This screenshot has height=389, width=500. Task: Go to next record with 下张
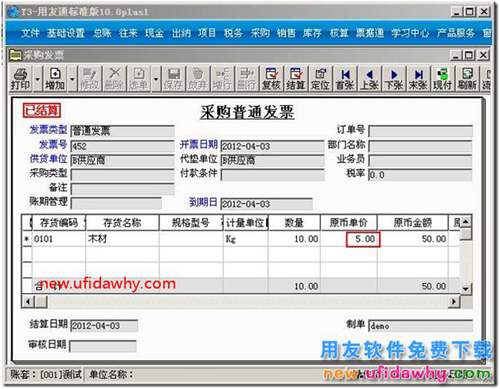point(394,79)
